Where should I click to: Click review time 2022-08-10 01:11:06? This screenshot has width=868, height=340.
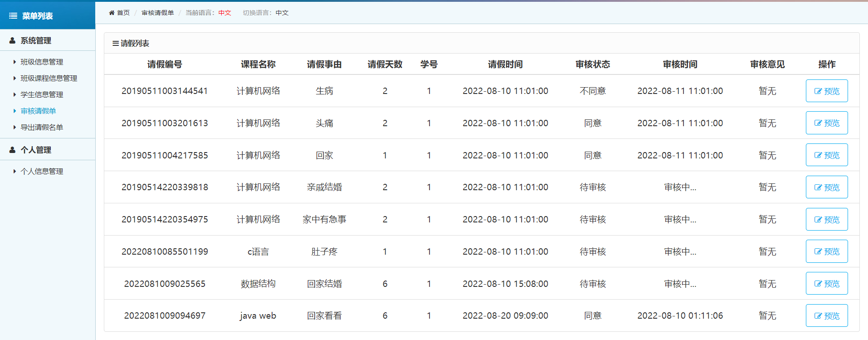[680, 315]
